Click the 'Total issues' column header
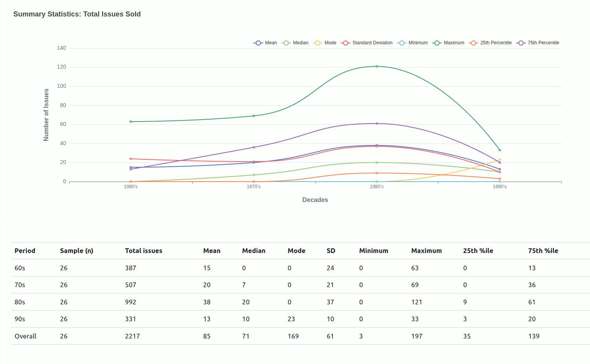The height and width of the screenshot is (364, 590). 143,251
